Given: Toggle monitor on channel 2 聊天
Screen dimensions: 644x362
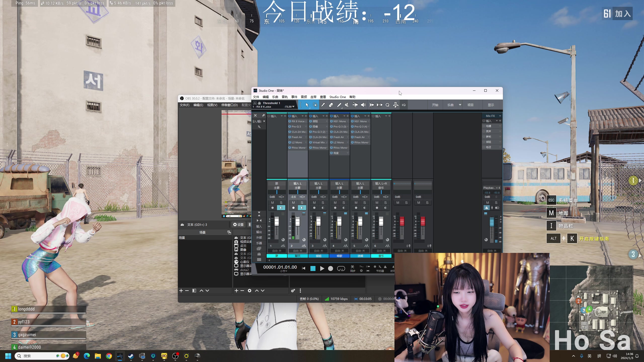Looking at the screenshot, I should (302, 208).
